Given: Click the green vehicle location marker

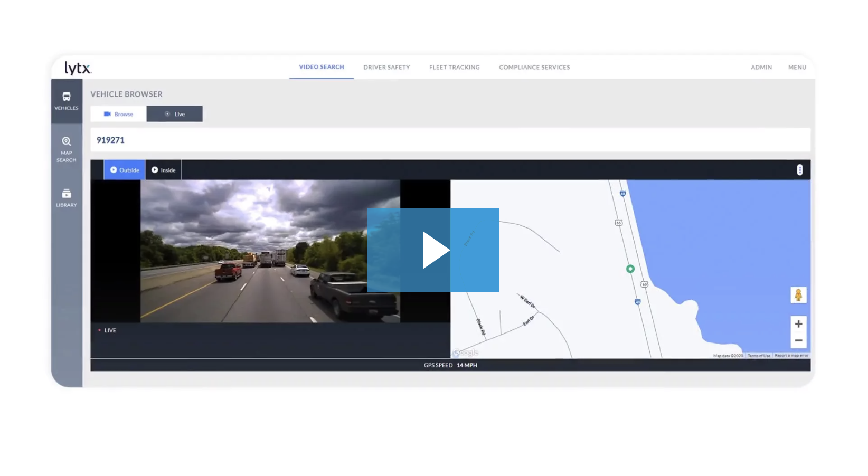Looking at the screenshot, I should click(630, 269).
